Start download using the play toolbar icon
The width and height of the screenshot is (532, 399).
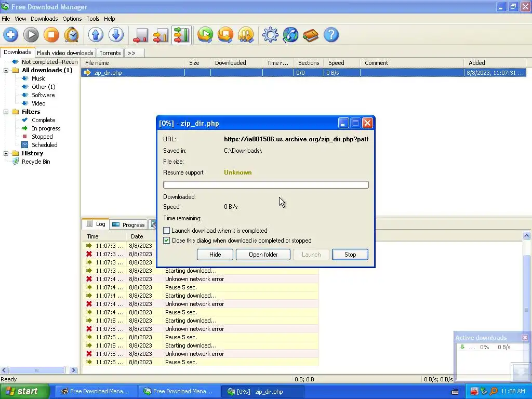coord(31,35)
